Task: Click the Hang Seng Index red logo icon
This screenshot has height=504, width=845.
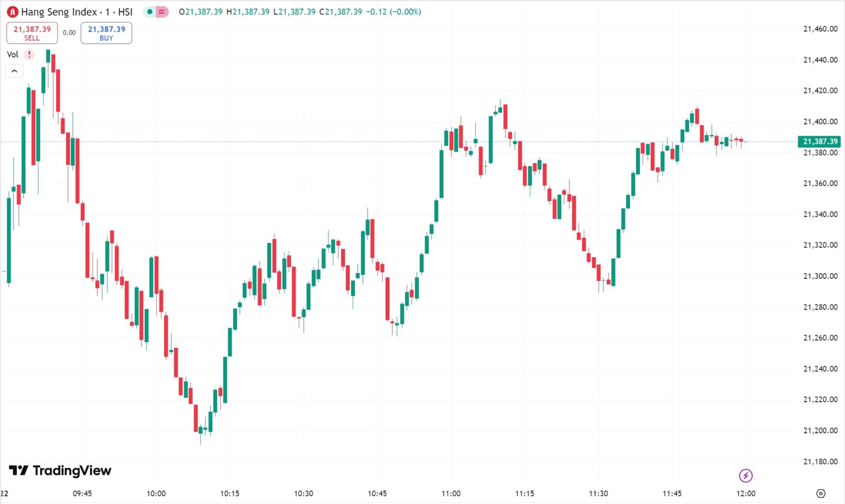Action: coord(13,12)
